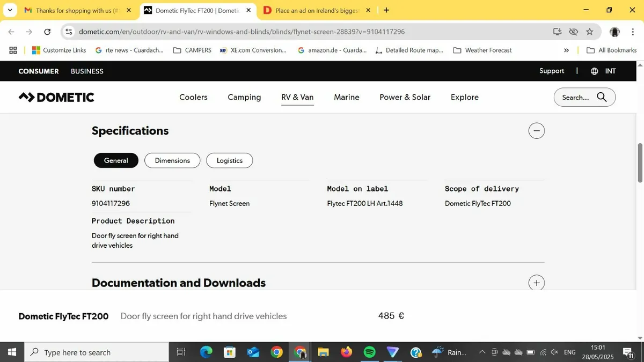Screen dimensions: 644x362
Task: Open the All Bookmarks folder
Action: [x=611, y=50]
